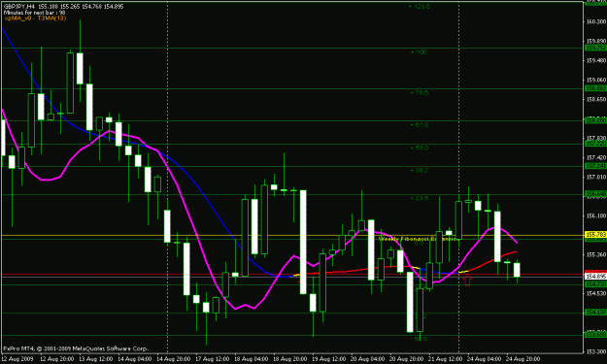Click the '21 Aug 12:00' time axis label
Viewport: 607px width, 364px height.
[446, 359]
